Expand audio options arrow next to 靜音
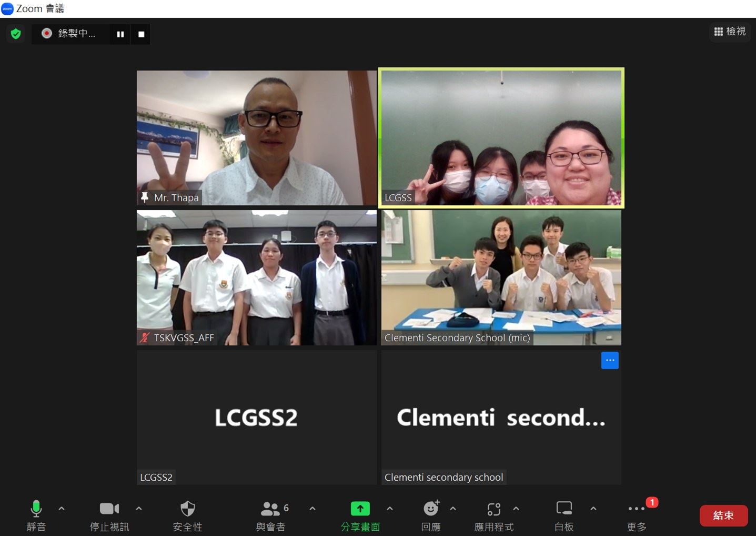 pyautogui.click(x=62, y=509)
